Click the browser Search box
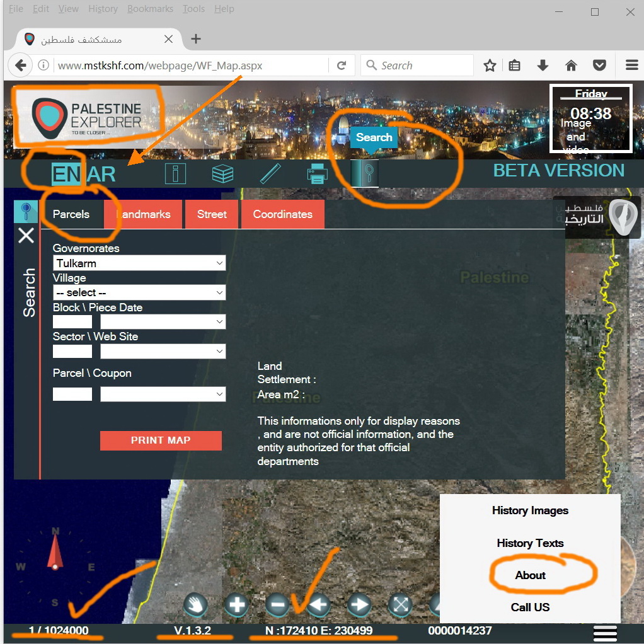 pyautogui.click(x=417, y=66)
